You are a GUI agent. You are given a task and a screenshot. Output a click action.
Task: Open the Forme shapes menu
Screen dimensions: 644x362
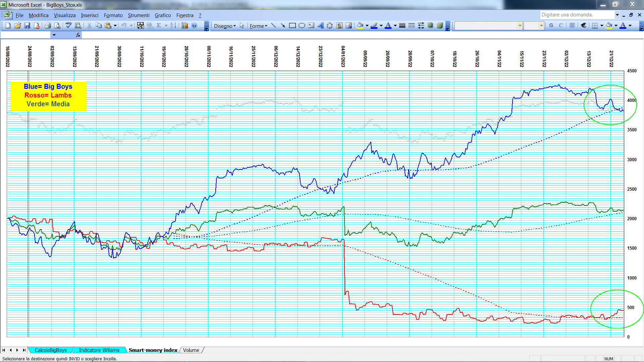pos(259,26)
